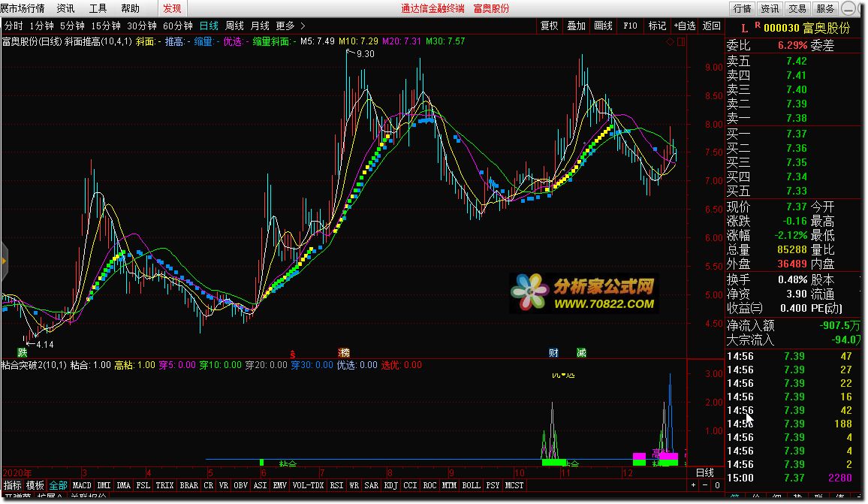Switch to the 发现 tab
Viewport: 868px width, 504px height.
(172, 8)
